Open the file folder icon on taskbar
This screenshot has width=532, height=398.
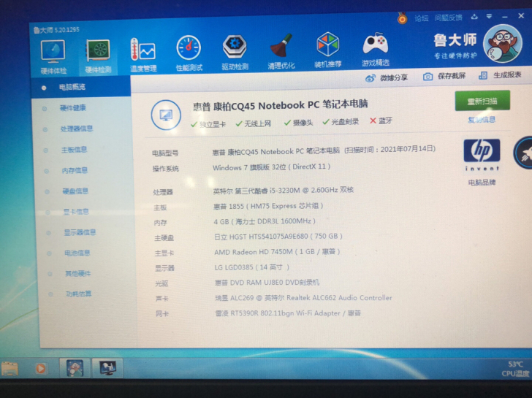click(9, 369)
